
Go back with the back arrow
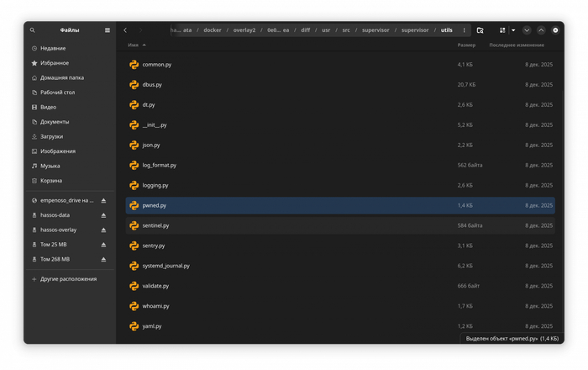[x=125, y=30]
